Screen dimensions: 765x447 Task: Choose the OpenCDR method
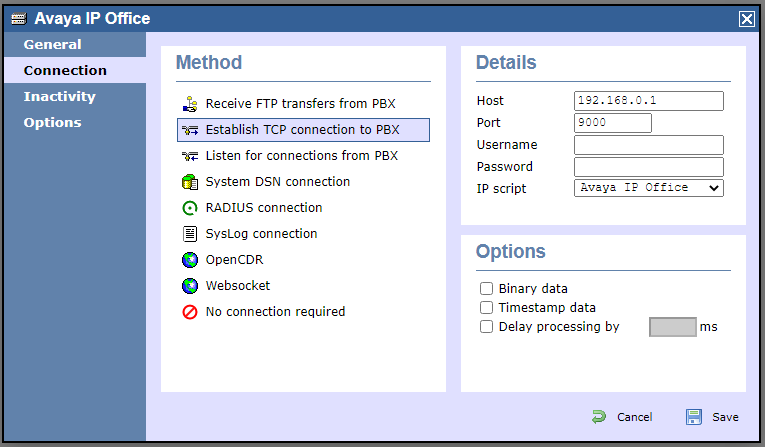[303, 260]
